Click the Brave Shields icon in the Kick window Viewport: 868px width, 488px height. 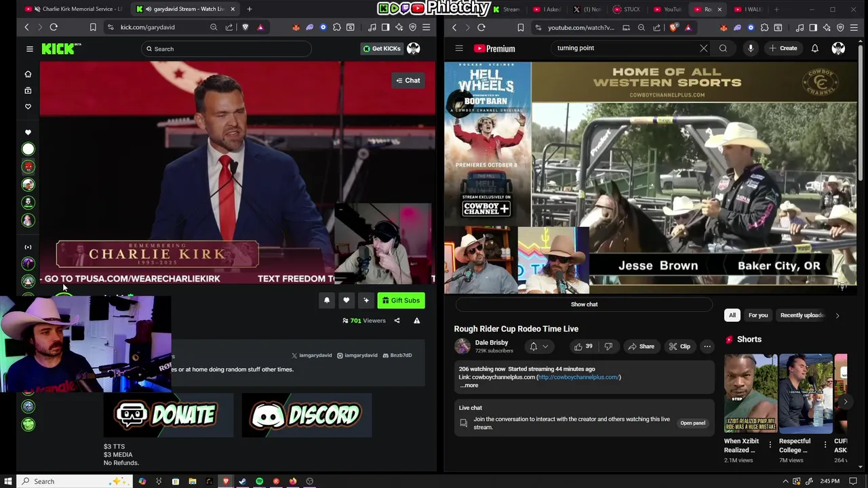245,27
